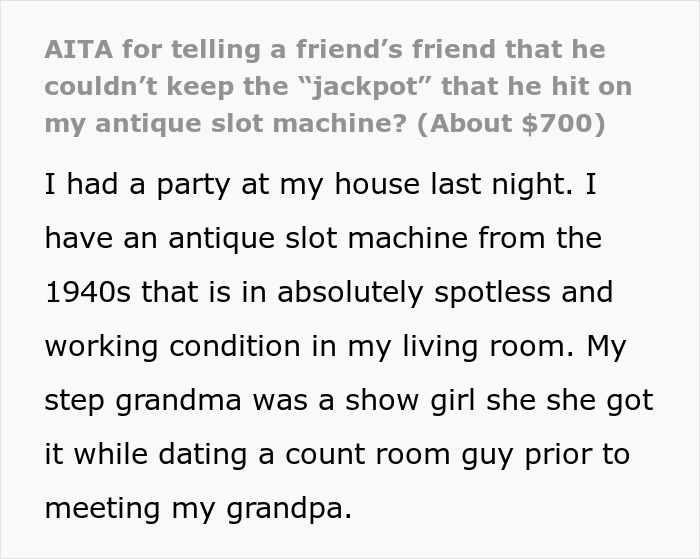Viewport: 700px width, 559px height.
Task: Click the word "dating" in the paragraph
Action: (203, 455)
